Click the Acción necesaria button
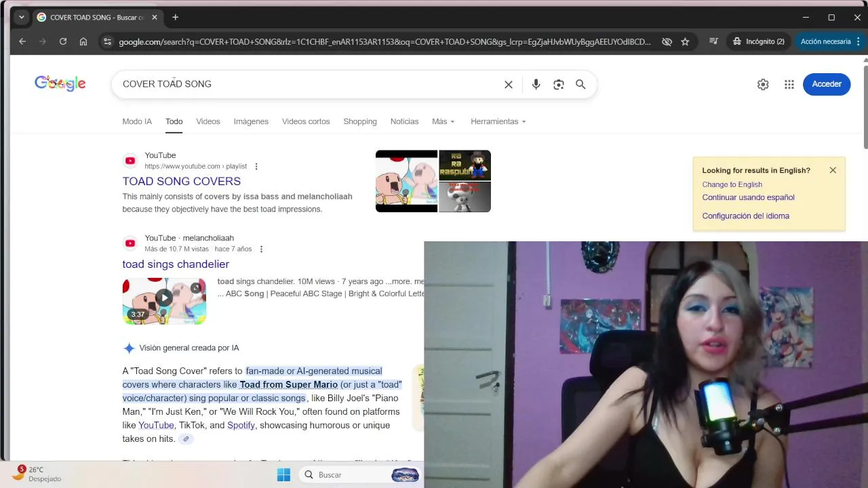 [829, 41]
